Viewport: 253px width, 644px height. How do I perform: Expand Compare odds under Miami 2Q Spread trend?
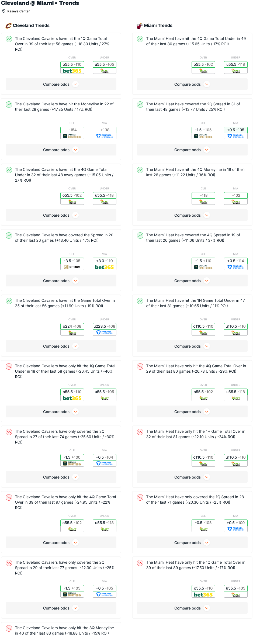(x=192, y=150)
